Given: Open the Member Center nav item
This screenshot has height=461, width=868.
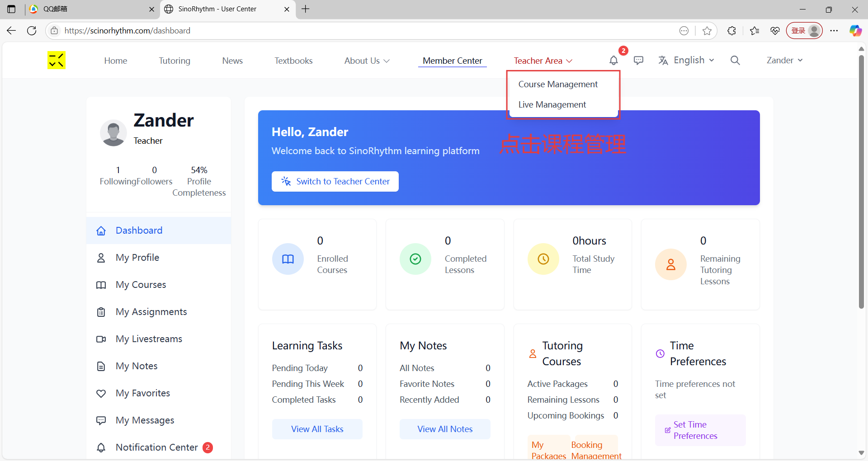Looking at the screenshot, I should pyautogui.click(x=453, y=61).
